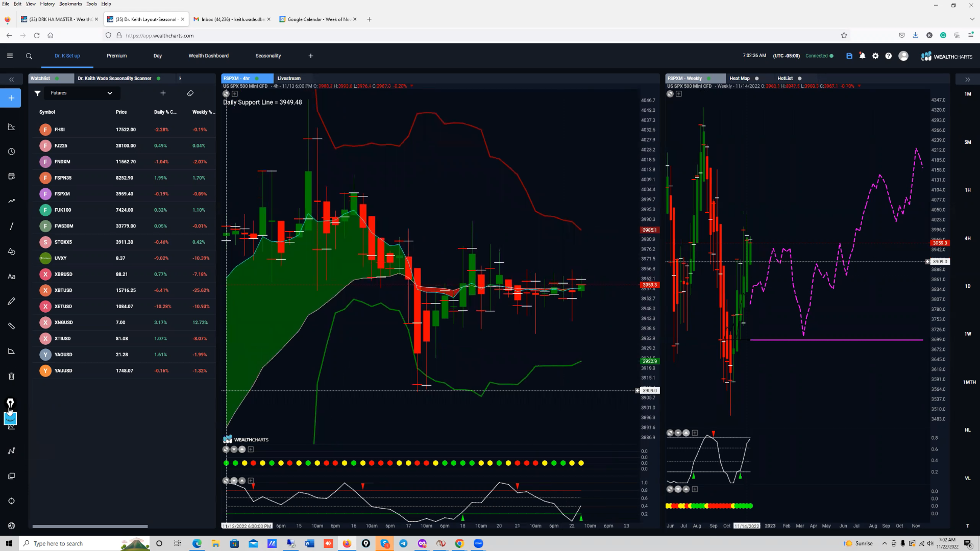The width and height of the screenshot is (980, 551).
Task: Select 4H timeframe button
Action: coord(968,238)
